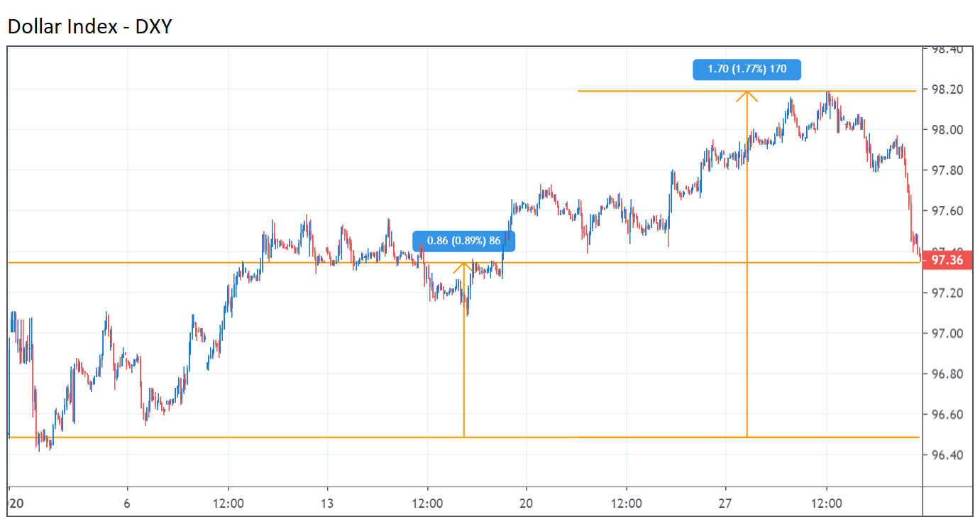Click the arrowhead atop the shorter orange arrow

point(464,266)
